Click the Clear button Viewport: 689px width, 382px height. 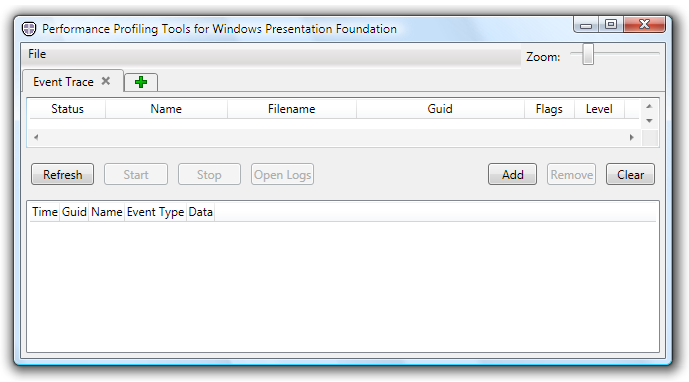coord(631,175)
